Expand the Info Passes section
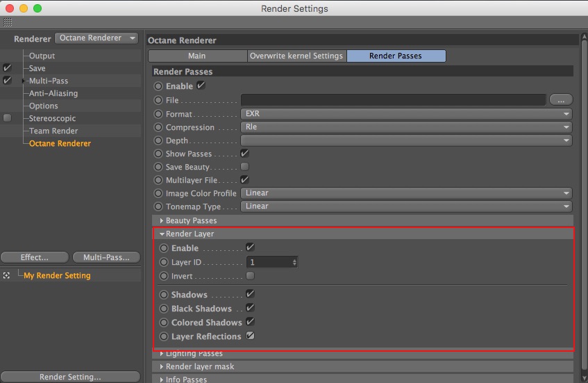 coord(162,380)
